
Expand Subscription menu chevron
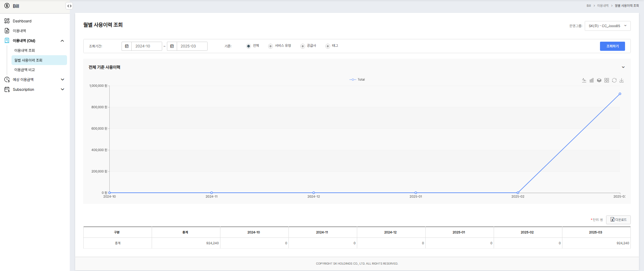(62, 89)
